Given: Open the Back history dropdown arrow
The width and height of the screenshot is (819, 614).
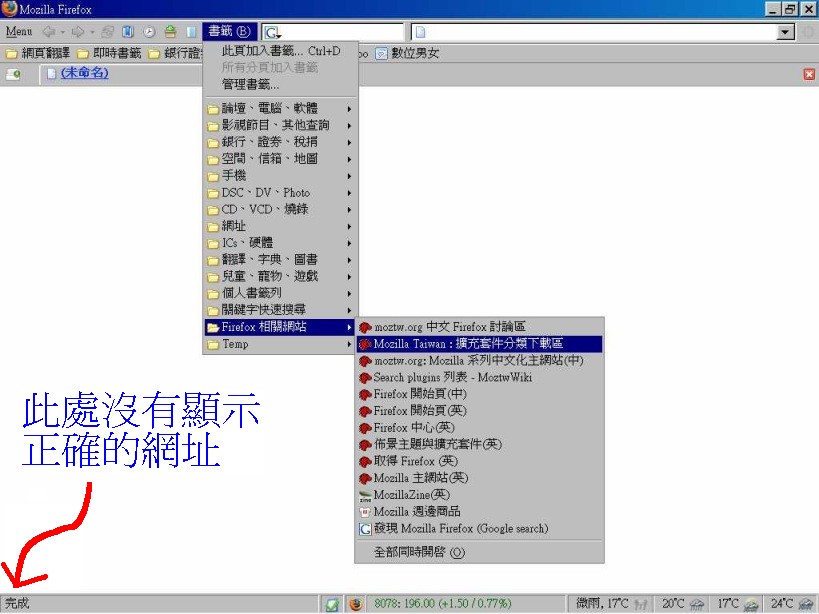Looking at the screenshot, I should coord(63,32).
